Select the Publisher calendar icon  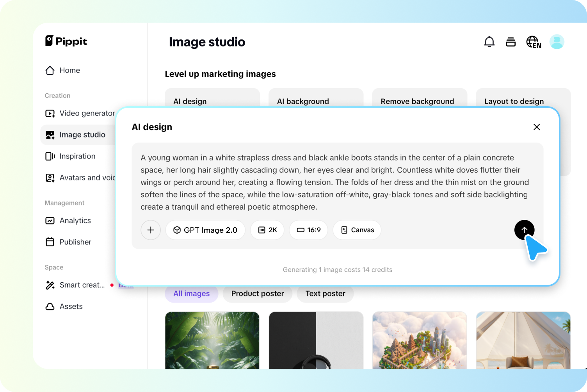click(x=50, y=242)
